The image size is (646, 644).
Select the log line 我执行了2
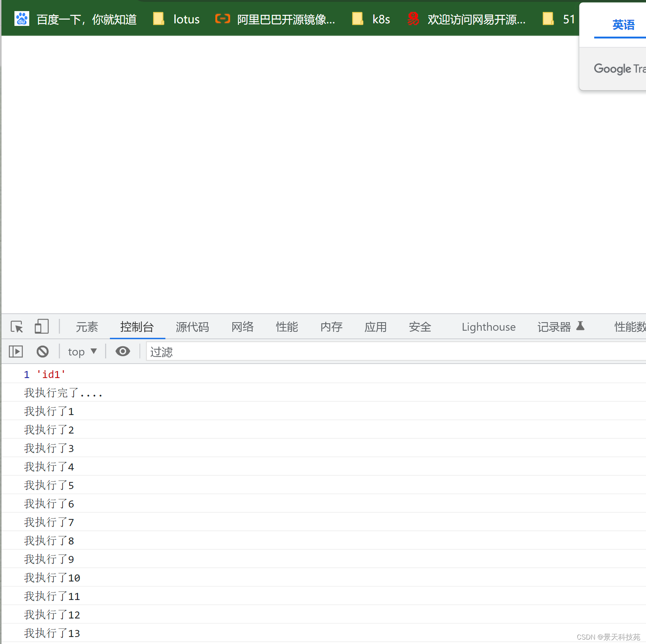click(324, 429)
